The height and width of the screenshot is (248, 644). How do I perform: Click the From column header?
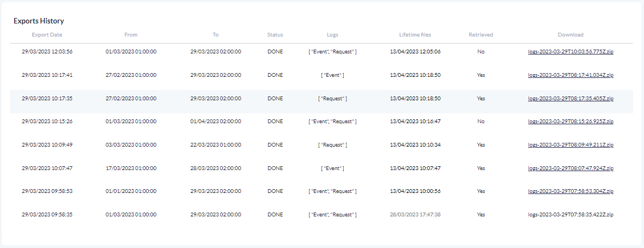click(131, 35)
